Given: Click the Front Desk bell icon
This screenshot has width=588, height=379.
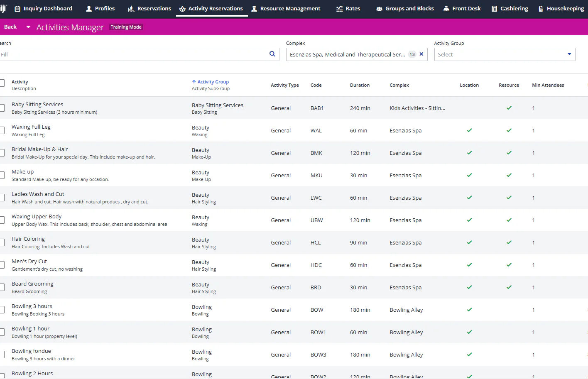Looking at the screenshot, I should coord(446,9).
